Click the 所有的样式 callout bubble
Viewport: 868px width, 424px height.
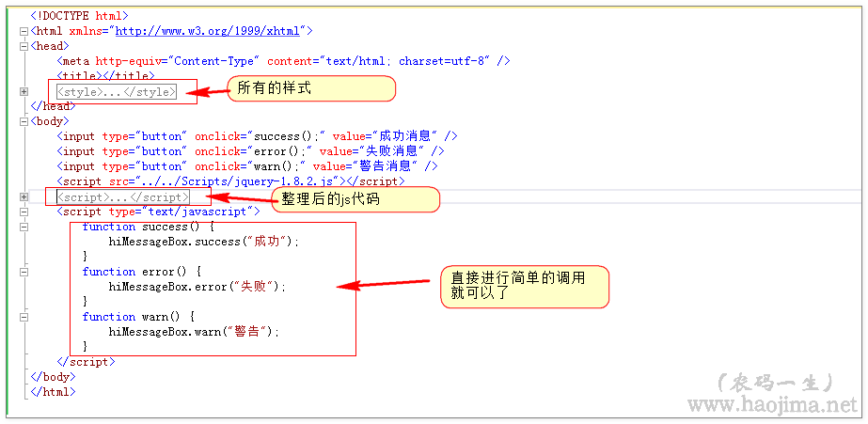[309, 88]
